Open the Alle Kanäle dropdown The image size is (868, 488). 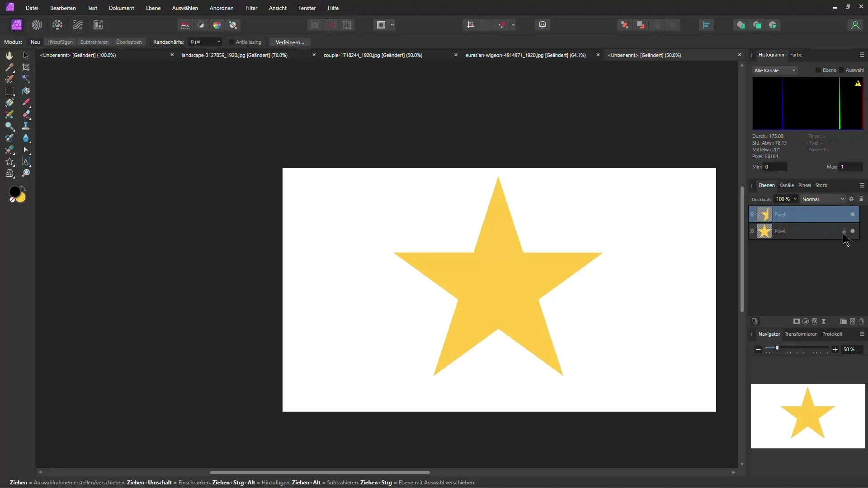(775, 70)
